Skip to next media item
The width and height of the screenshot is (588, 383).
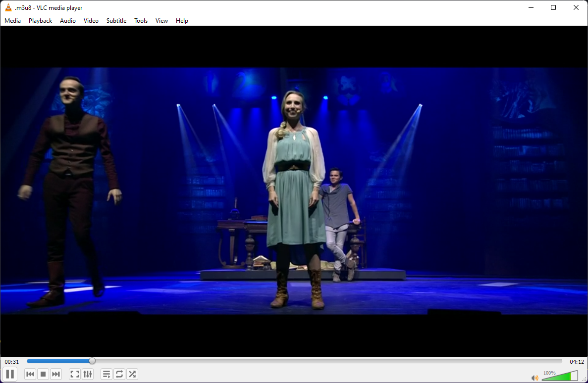[x=56, y=374]
